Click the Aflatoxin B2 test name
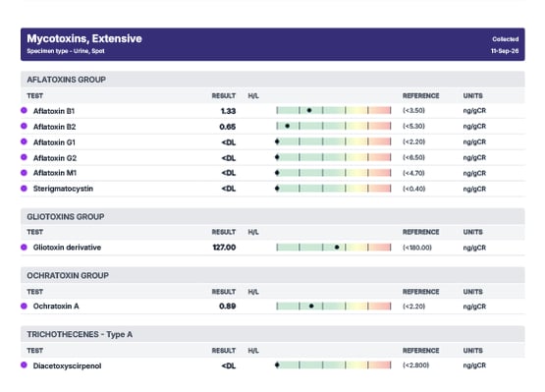 [55, 127]
